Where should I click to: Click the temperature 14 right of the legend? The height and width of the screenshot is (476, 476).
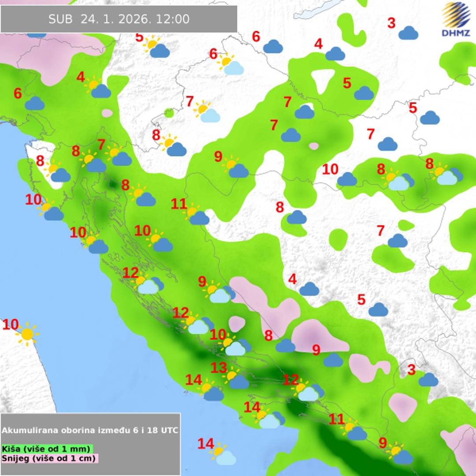pyautogui.click(x=205, y=444)
